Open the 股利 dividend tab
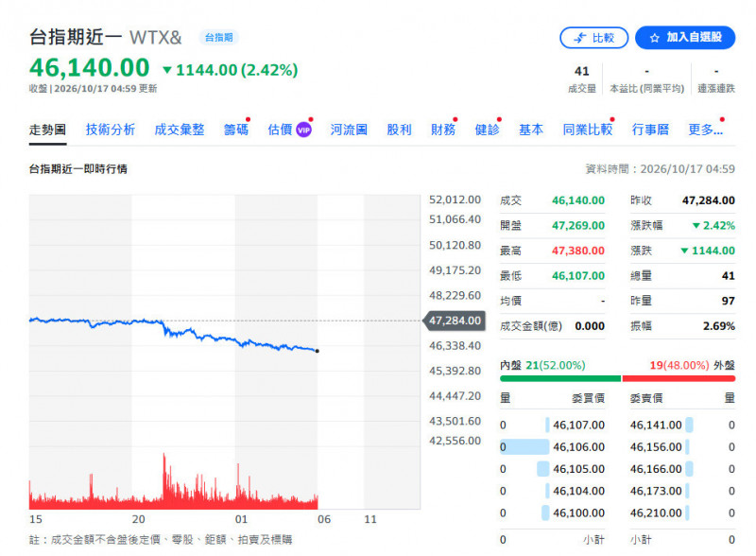 (x=399, y=130)
